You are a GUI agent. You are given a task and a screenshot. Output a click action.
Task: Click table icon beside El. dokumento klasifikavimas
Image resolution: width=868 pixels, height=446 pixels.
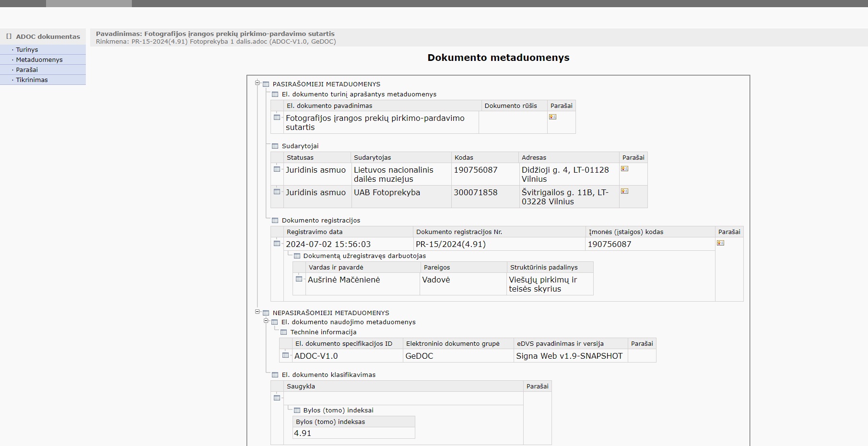[275, 375]
